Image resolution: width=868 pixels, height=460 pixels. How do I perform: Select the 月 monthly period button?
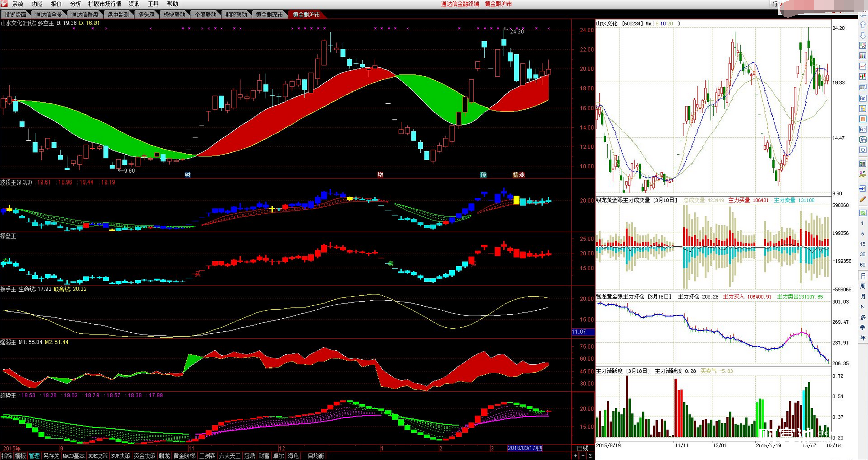tap(863, 297)
